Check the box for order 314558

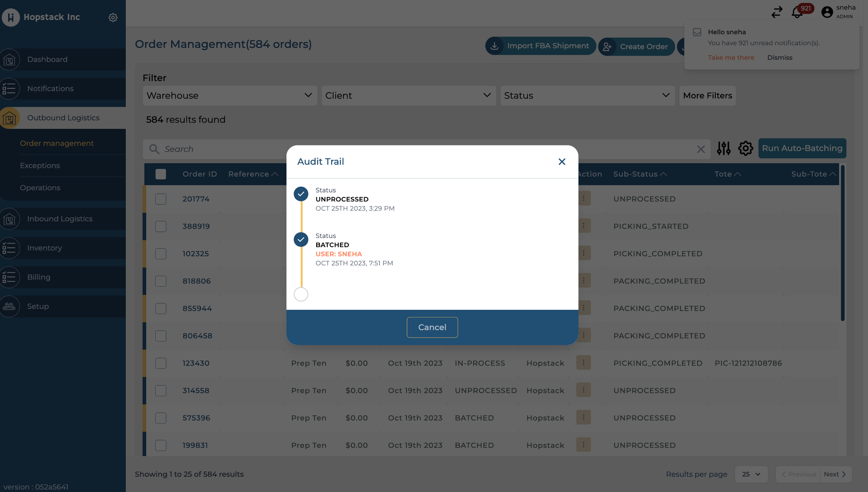pos(161,390)
